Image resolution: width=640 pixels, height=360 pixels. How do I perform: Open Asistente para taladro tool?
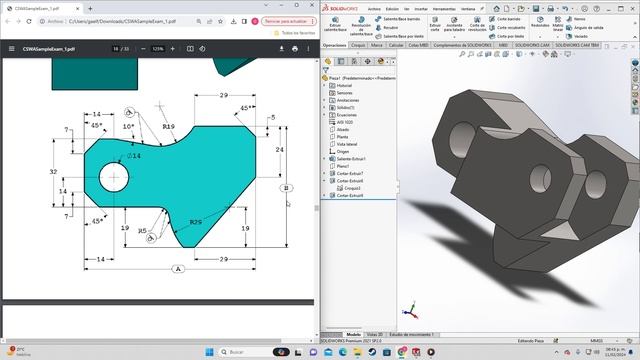[x=454, y=24]
